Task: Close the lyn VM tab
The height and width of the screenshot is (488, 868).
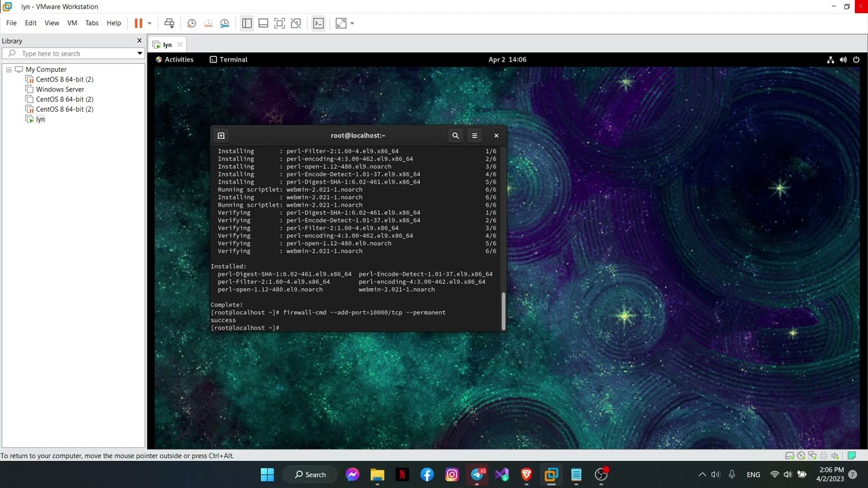Action: [180, 45]
